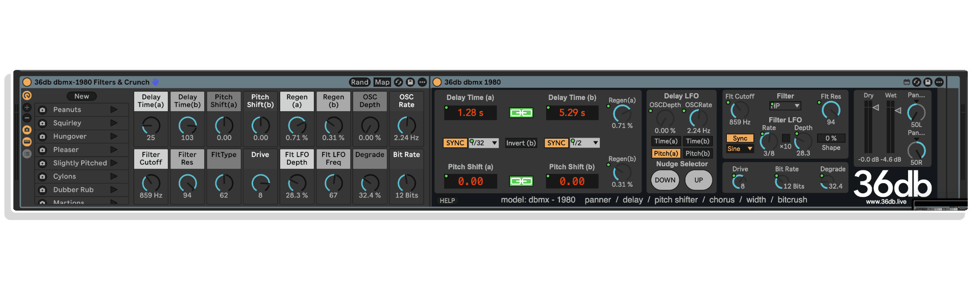The width and height of the screenshot is (980, 281).
Task: Click HELP button on dbmx device
Action: [x=447, y=200]
